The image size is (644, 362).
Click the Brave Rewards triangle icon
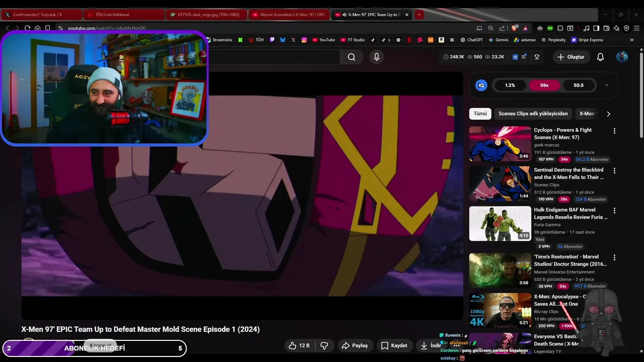tap(525, 28)
